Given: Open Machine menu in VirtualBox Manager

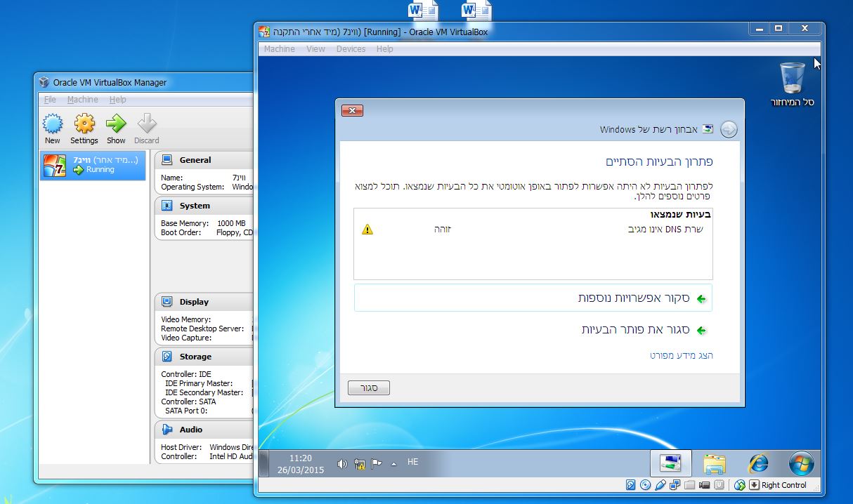Looking at the screenshot, I should pos(83,100).
